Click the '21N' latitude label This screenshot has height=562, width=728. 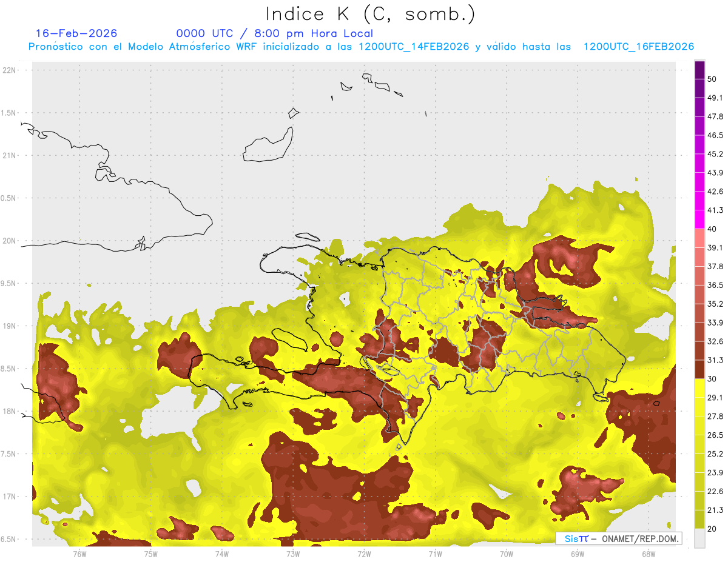pos(10,155)
